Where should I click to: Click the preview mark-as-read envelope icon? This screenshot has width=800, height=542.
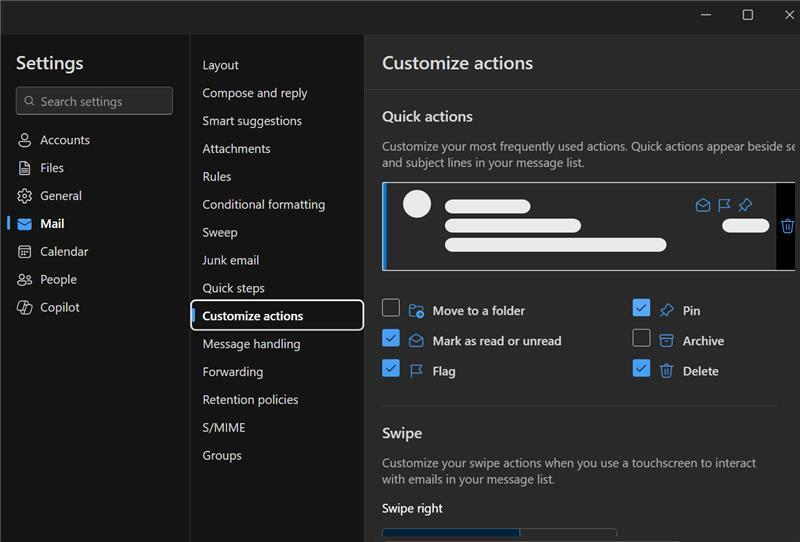pyautogui.click(x=703, y=205)
